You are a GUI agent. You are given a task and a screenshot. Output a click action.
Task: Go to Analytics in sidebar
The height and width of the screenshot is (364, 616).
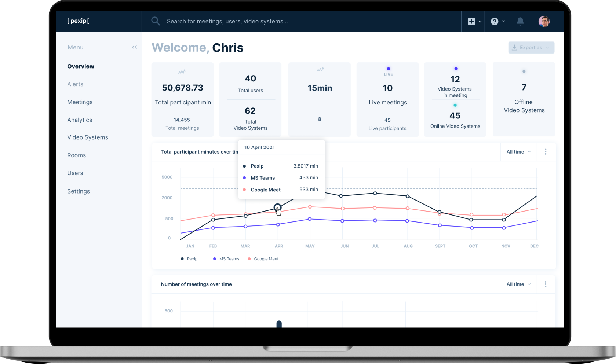pos(80,120)
